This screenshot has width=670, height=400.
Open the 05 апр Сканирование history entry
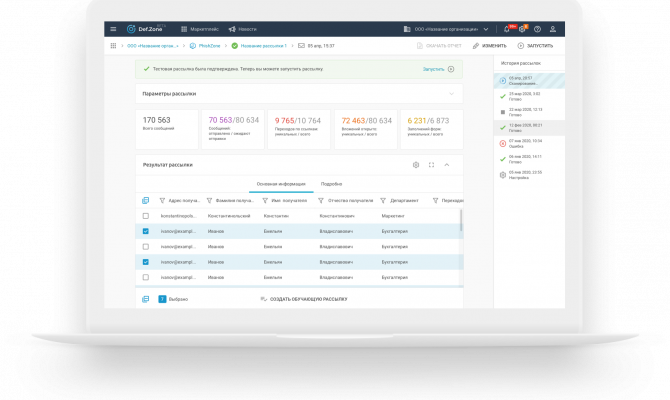[529, 81]
